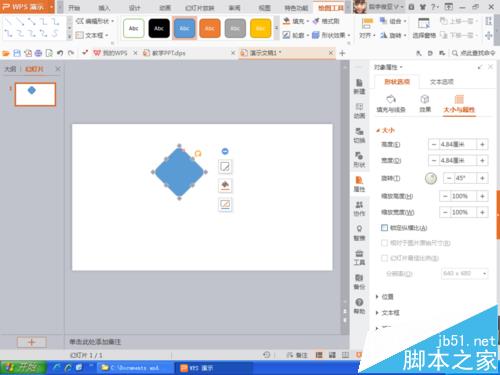Open the 选择窗格 selection pane

pyautogui.click(x=424, y=28)
